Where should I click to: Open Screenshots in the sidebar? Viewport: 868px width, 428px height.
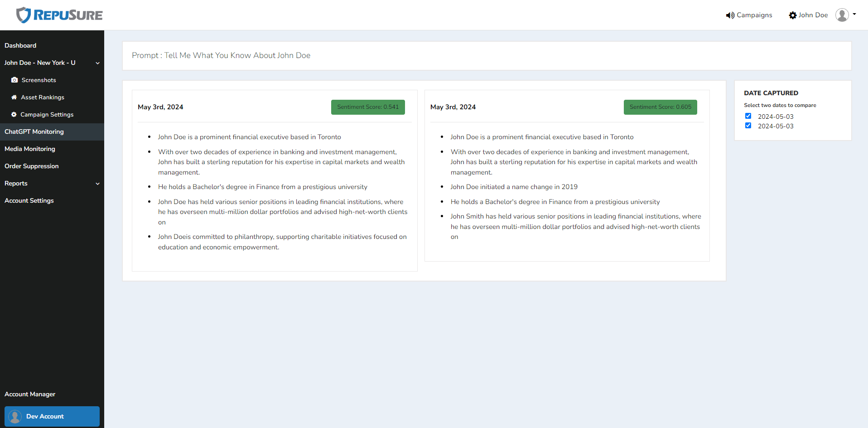39,80
